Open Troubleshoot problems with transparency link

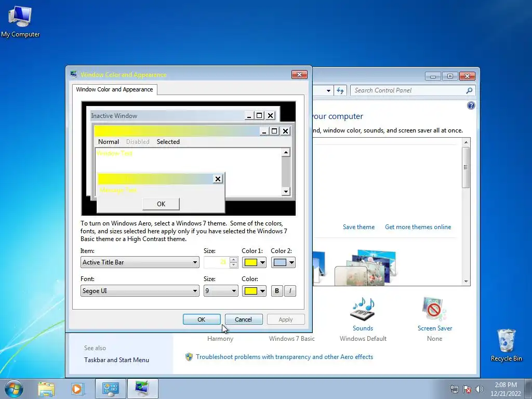[x=284, y=357]
